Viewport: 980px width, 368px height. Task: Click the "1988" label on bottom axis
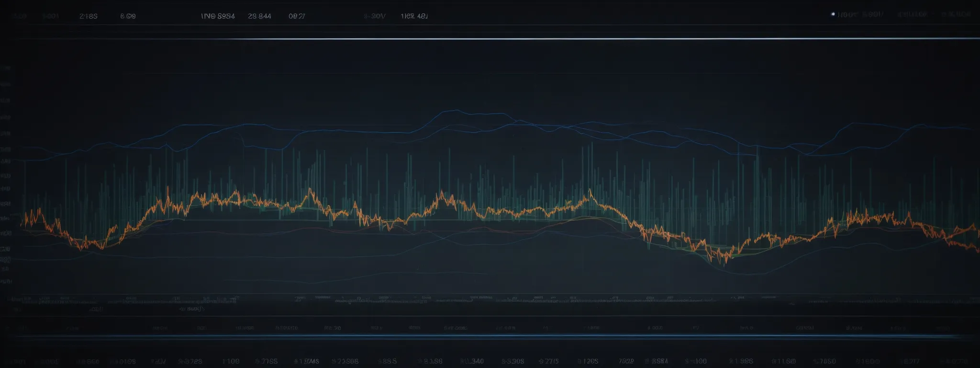tap(741, 361)
